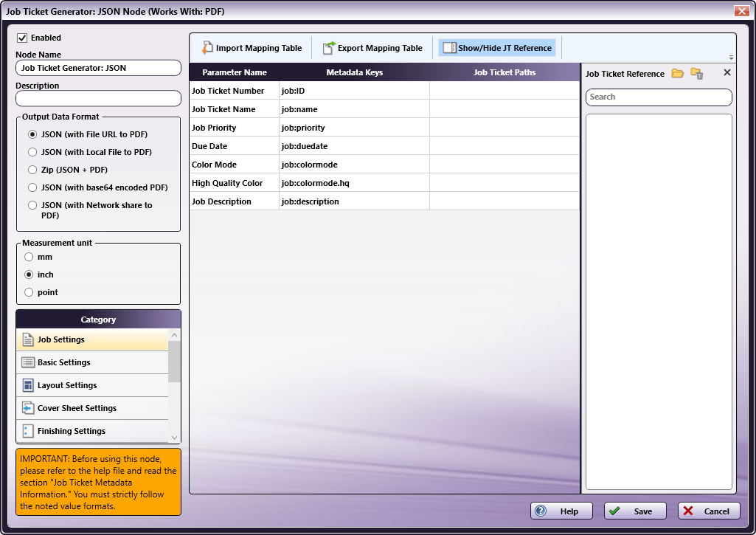Image resolution: width=756 pixels, height=535 pixels.
Task: Uncheck the Enabled checkbox
Action: 22,38
